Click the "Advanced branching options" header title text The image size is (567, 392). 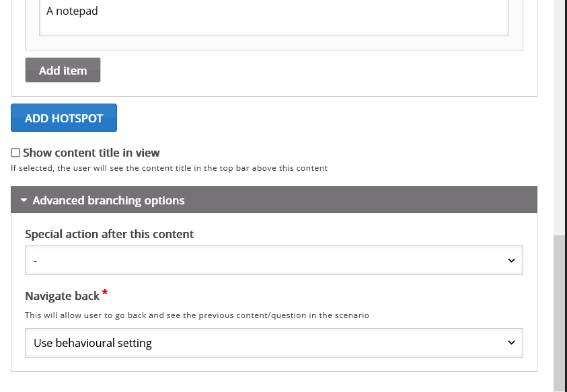tap(108, 200)
